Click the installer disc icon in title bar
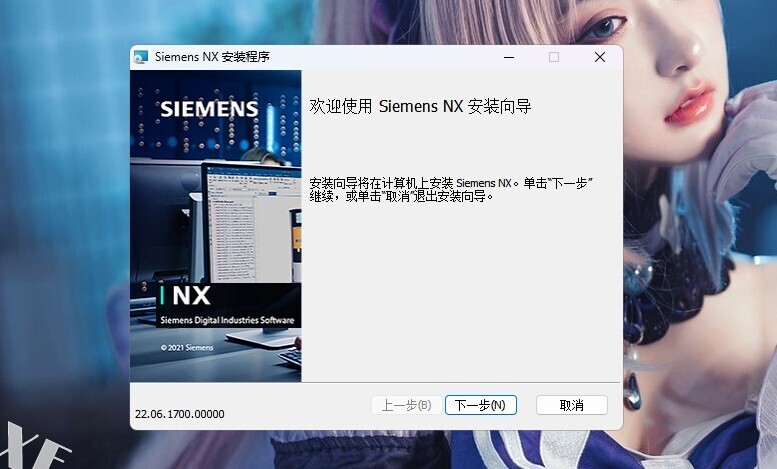 140,58
